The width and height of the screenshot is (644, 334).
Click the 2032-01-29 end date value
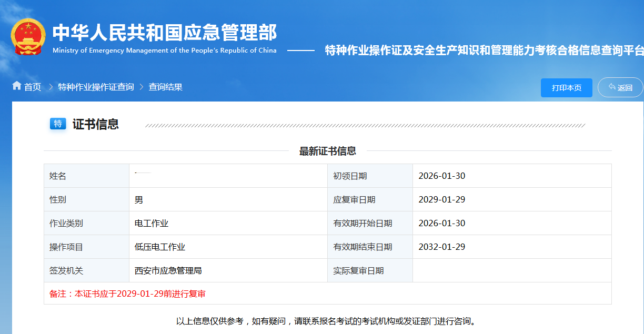coord(442,247)
